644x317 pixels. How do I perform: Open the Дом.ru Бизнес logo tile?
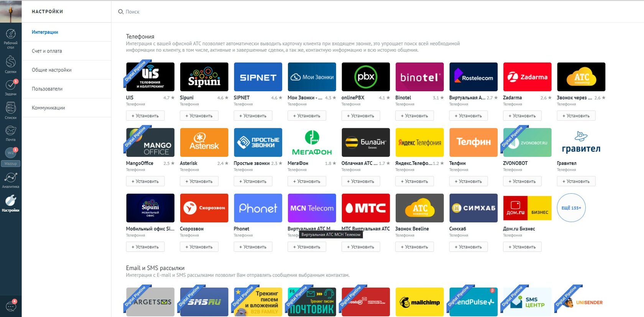tap(527, 208)
